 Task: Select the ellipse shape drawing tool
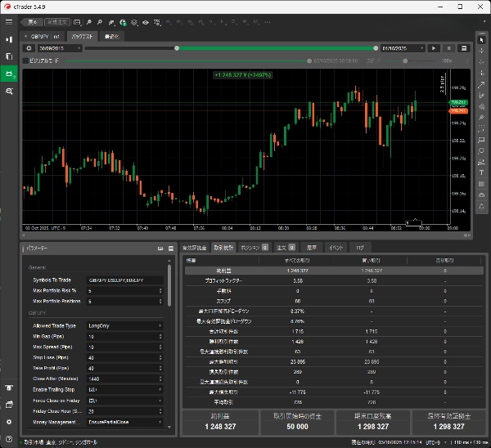[x=482, y=150]
